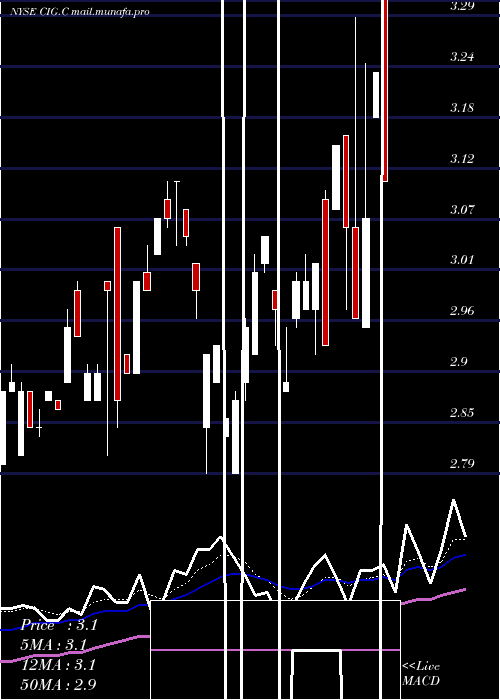Image resolution: width=500 pixels, height=700 pixels.
Task: Click the 3.07 price axis label
Action: [x=462, y=209]
